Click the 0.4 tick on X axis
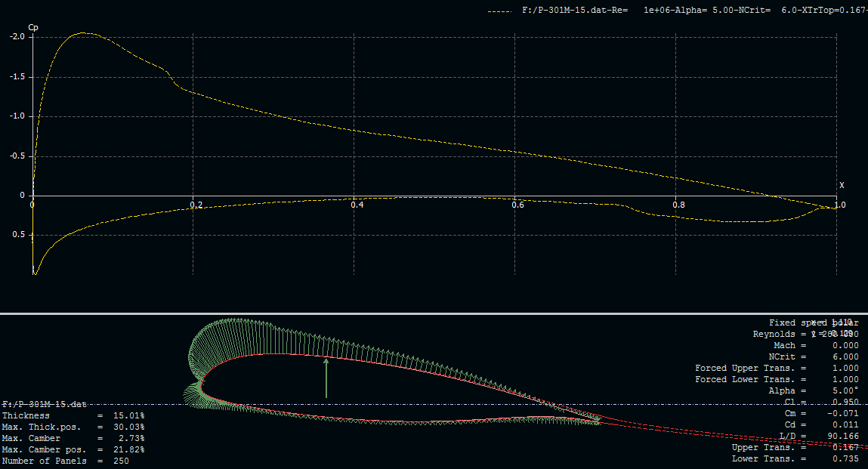This screenshot has height=469, width=868. 357,205
